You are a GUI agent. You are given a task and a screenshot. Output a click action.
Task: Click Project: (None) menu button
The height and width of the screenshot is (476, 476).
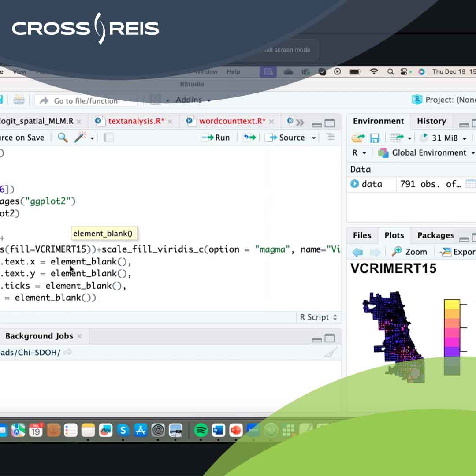(x=444, y=100)
